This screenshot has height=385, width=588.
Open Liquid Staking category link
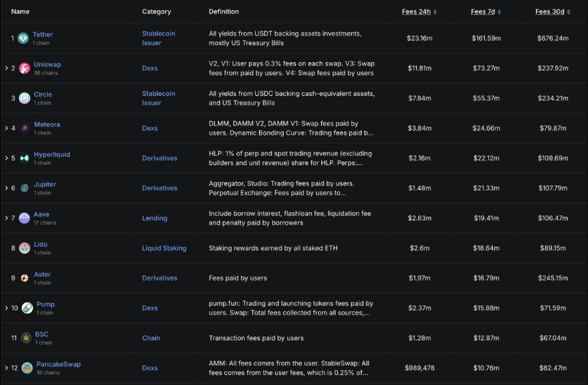pyautogui.click(x=164, y=248)
